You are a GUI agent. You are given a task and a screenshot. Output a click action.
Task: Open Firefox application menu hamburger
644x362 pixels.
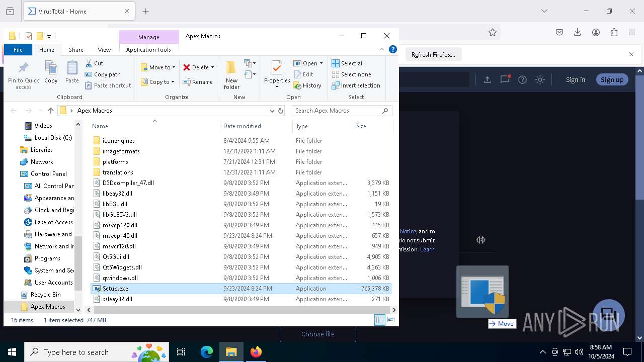tap(632, 32)
